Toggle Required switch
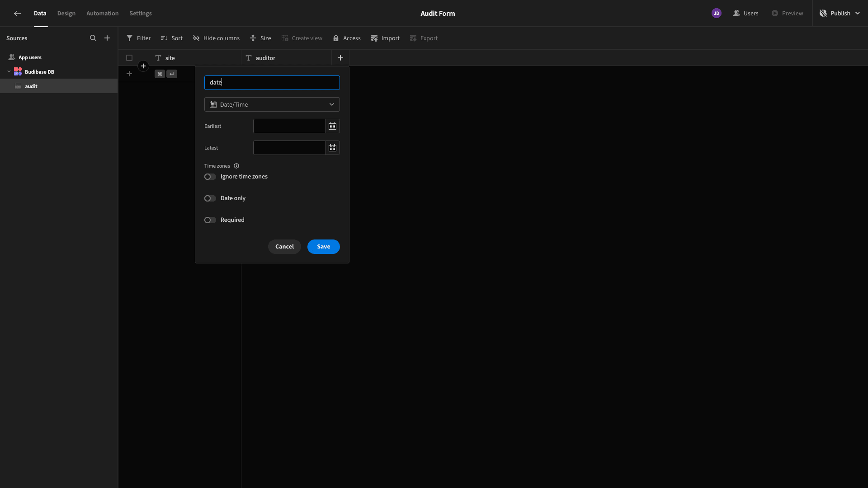 coord(210,220)
